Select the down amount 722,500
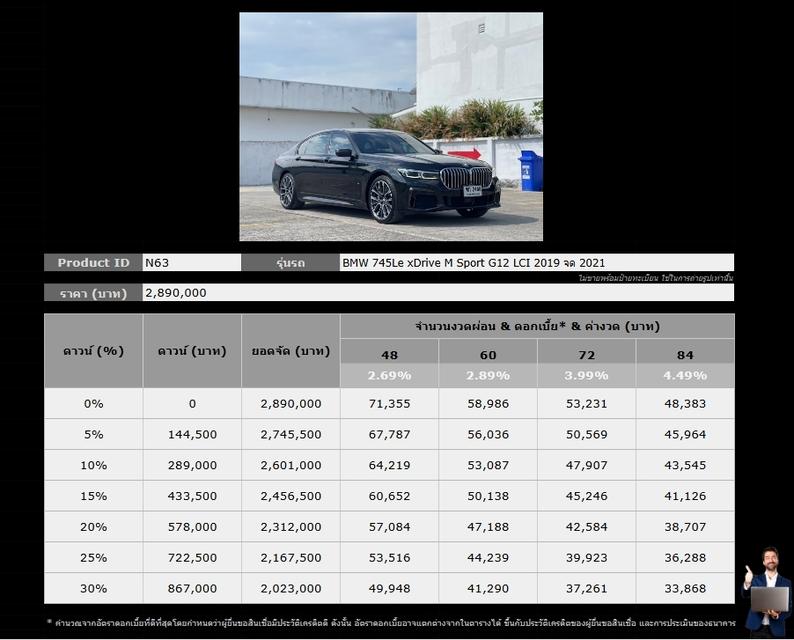794x640 pixels. click(192, 558)
